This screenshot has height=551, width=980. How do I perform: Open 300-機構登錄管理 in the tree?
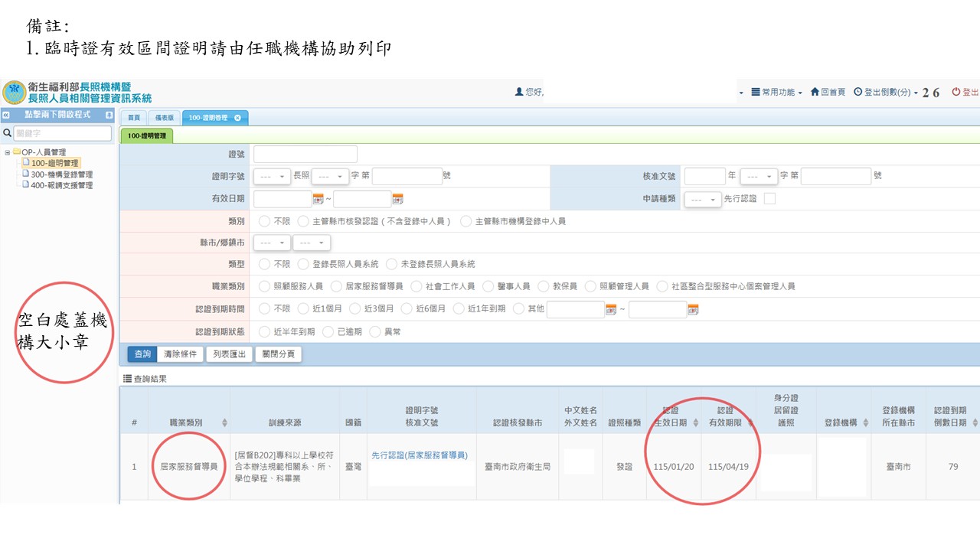coord(61,174)
